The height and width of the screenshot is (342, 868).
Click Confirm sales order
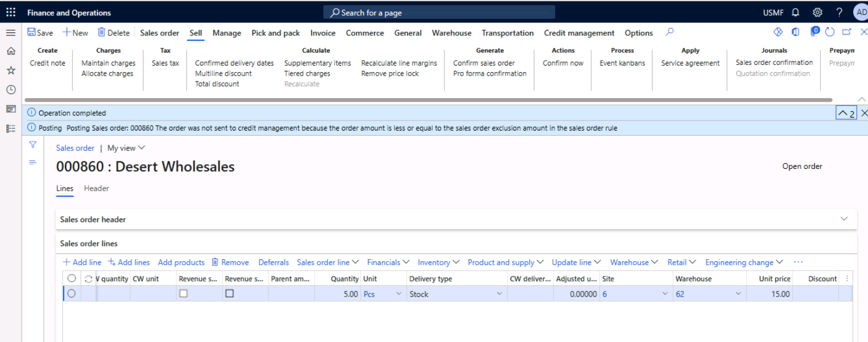coord(485,63)
